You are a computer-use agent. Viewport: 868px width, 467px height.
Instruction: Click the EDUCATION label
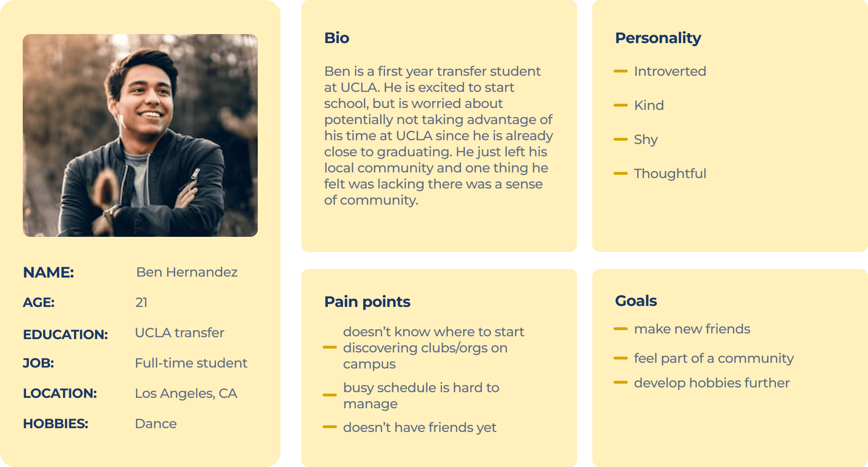(x=65, y=334)
